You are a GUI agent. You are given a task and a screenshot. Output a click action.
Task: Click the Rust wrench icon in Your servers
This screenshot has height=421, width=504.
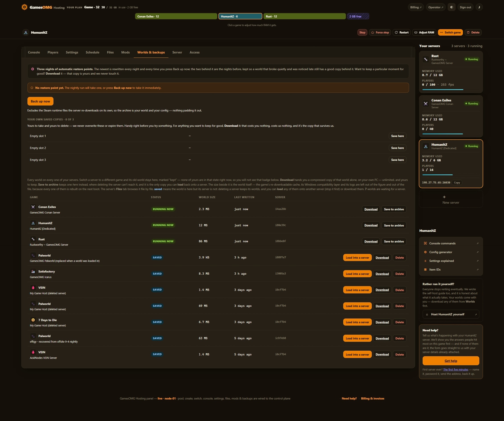(x=425, y=59)
